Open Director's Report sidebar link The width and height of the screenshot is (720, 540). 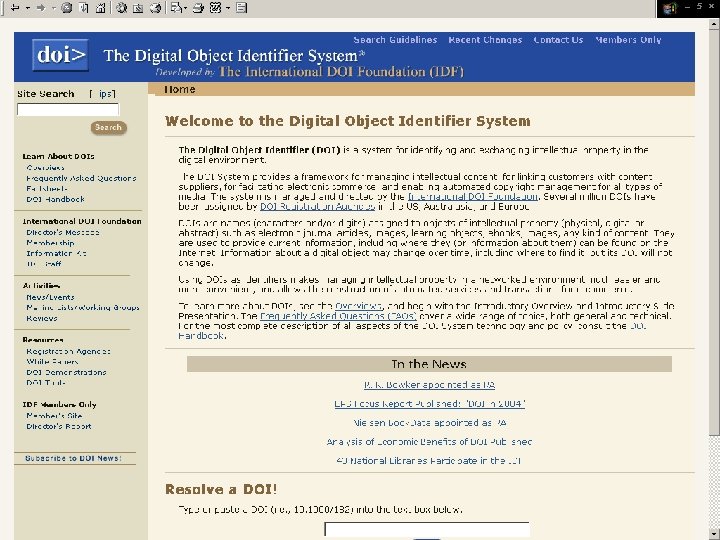59,426
